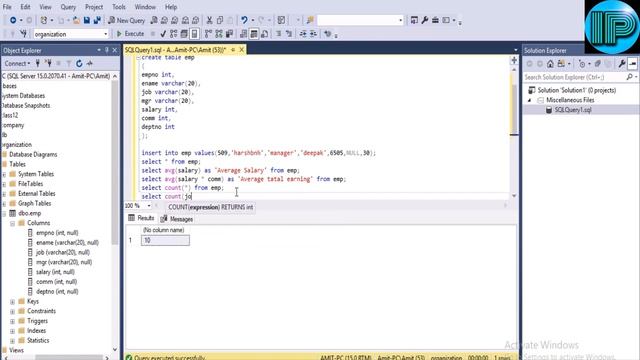The image size is (640, 360).
Task: Switch to the Messages tab
Action: tap(177, 219)
